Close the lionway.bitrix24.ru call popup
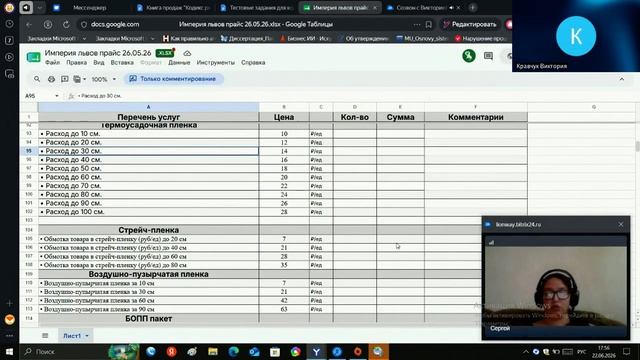Image resolution: width=640 pixels, height=360 pixels. pyautogui.click(x=621, y=224)
